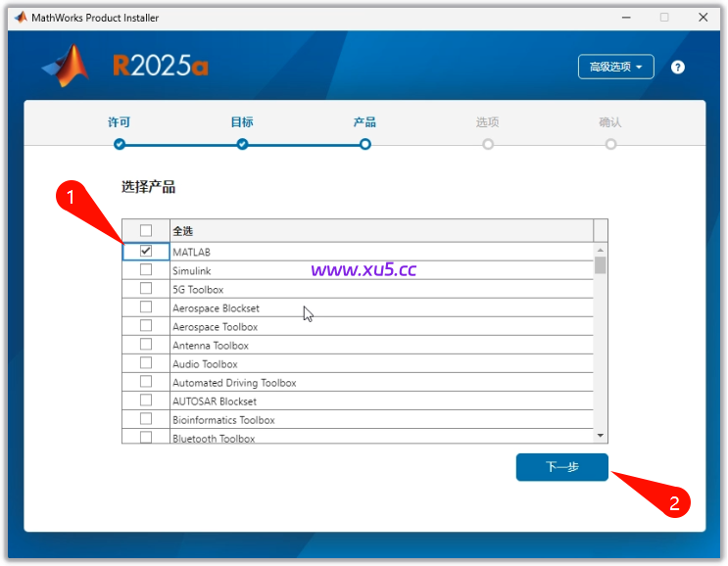Click the 许可 step circle indicator
This screenshot has height=566, width=728.
tap(120, 144)
